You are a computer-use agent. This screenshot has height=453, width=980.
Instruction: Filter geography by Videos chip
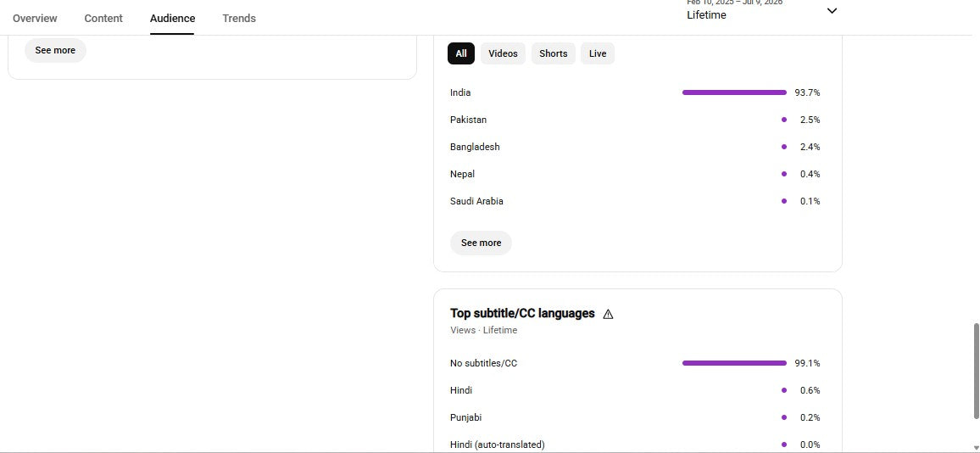coord(503,53)
